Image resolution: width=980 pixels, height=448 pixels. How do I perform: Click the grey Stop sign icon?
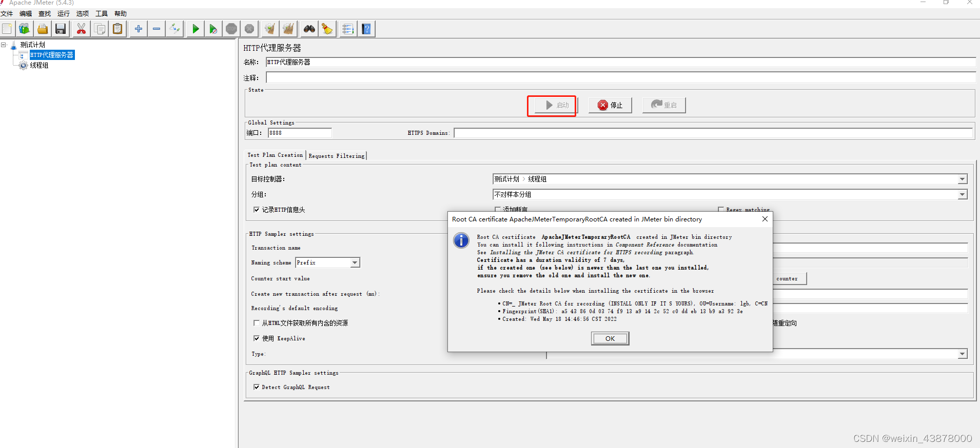coord(231,29)
